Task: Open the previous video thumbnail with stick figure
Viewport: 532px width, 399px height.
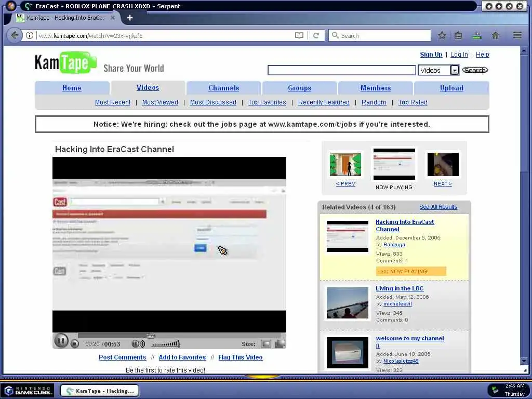Action: [x=345, y=165]
